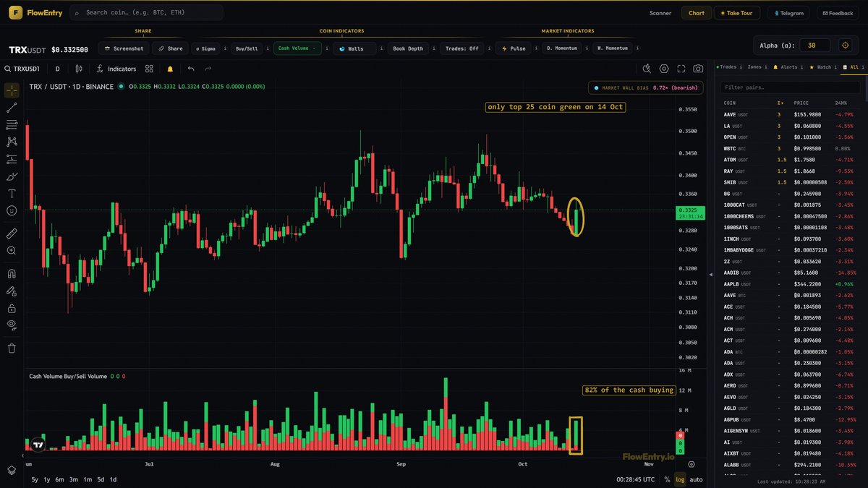Image resolution: width=868 pixels, height=488 pixels.
Task: Change the D chart interval
Action: [58, 69]
